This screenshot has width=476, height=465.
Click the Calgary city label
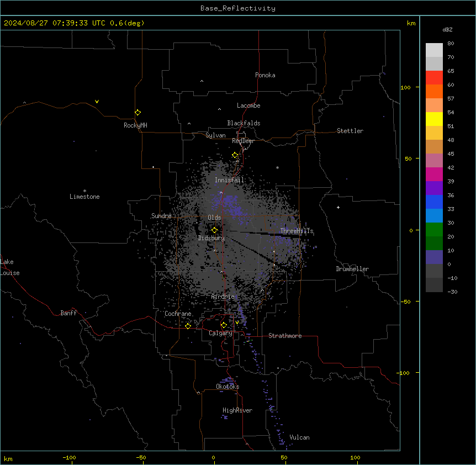[x=220, y=333]
